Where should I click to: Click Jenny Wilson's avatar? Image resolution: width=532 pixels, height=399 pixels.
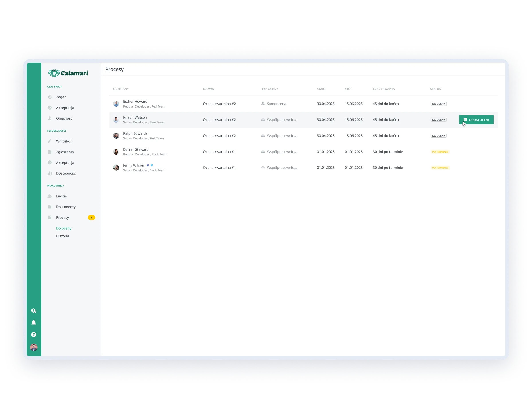coord(116,168)
